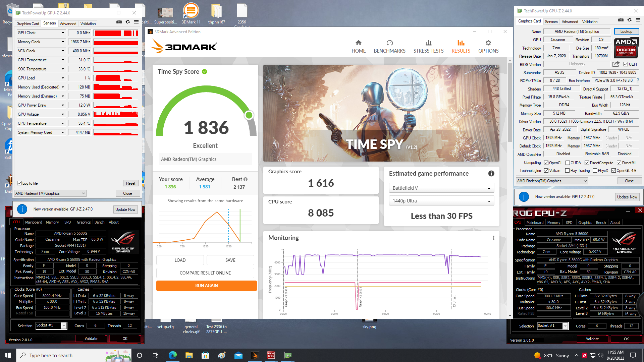The height and width of the screenshot is (362, 644).
Task: Open GPU selector dropdown in left GPU-Z window
Action: (50, 193)
